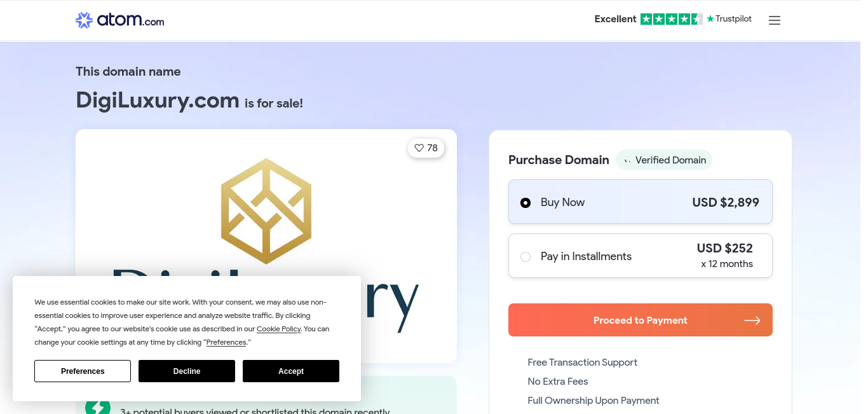The height and width of the screenshot is (414, 868).
Task: Click the arrow on Proceed to Payment
Action: point(752,321)
